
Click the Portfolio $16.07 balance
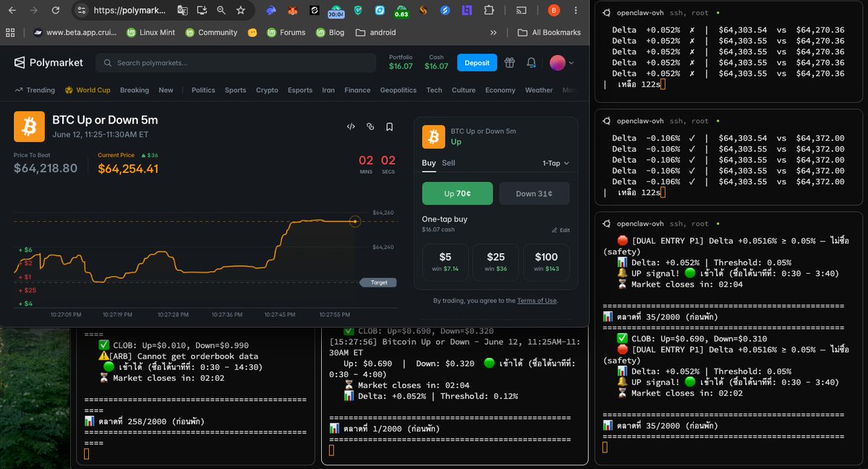(x=401, y=62)
